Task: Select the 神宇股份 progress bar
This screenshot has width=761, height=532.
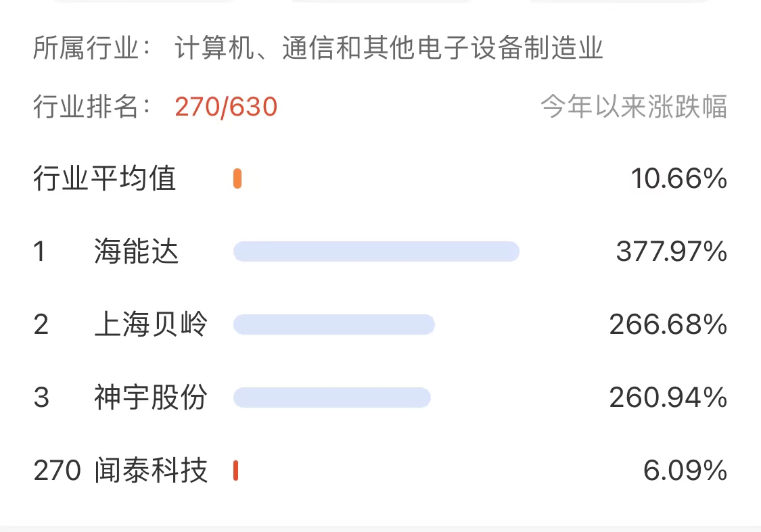Action: point(332,397)
